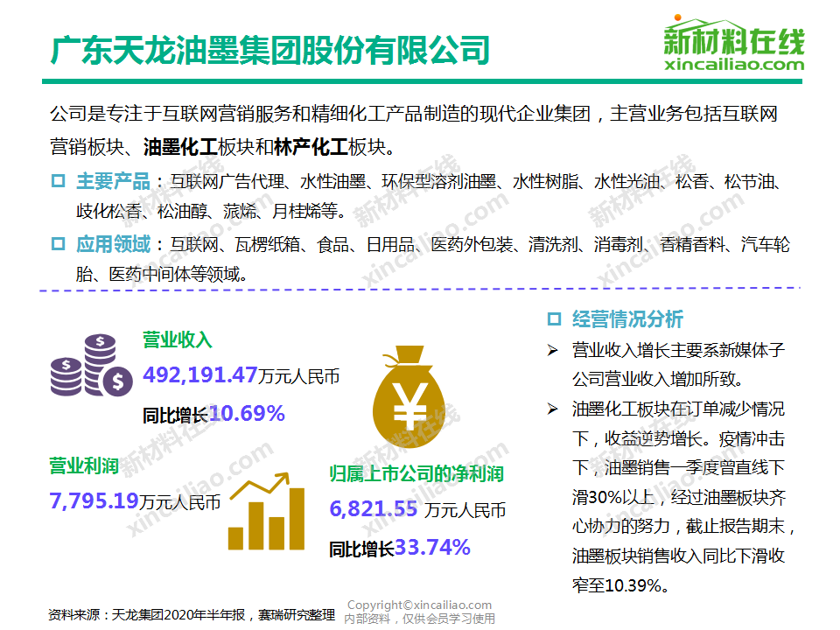
Task: Click the arrow bullet before 营业收入增长主要系
Action: pos(552,350)
